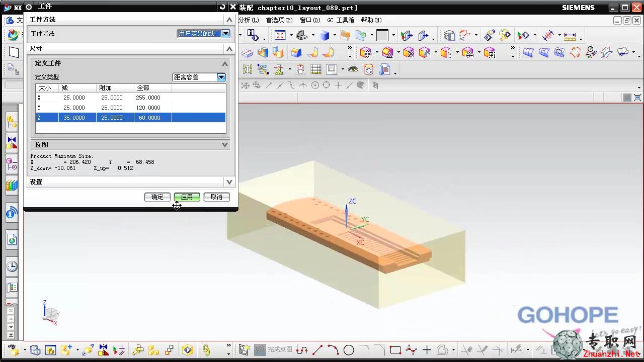The image size is (644, 362).
Task: Open the 分析 menu
Action: pos(248,20)
